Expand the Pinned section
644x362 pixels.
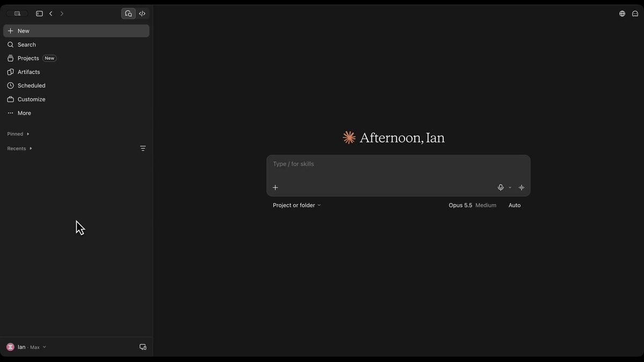click(18, 134)
